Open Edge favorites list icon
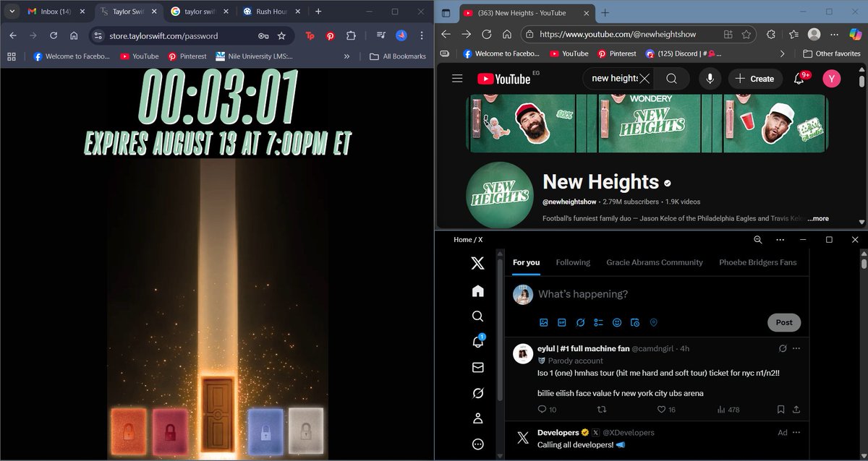The width and height of the screenshot is (868, 461). 793,34
